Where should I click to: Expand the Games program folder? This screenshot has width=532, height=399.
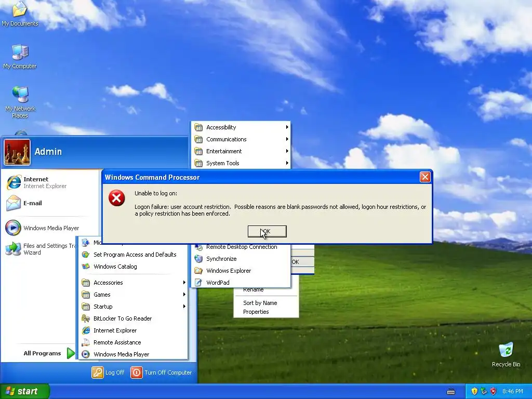134,295
